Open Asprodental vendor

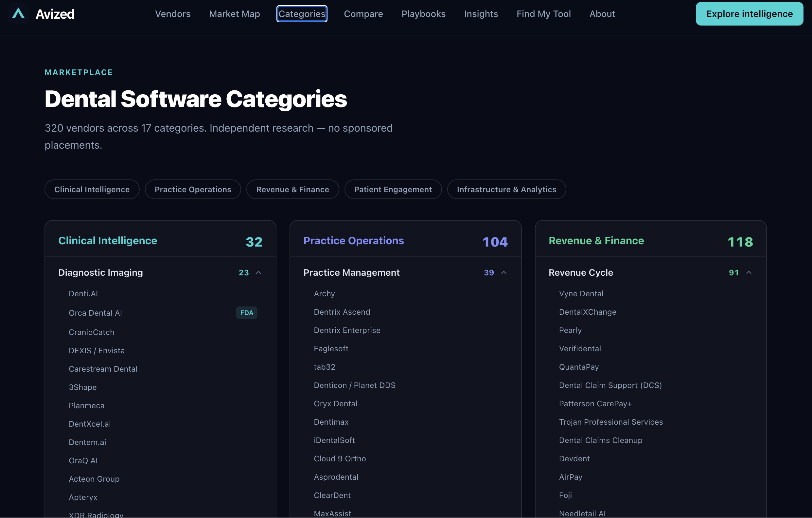coord(336,477)
